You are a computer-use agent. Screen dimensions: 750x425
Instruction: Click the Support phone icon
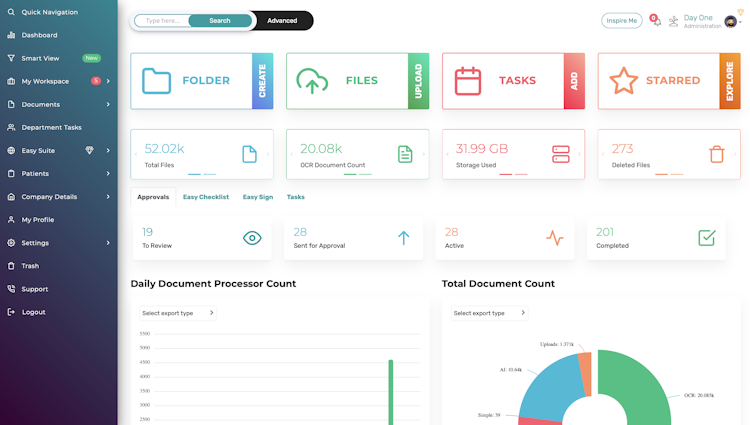pos(11,289)
